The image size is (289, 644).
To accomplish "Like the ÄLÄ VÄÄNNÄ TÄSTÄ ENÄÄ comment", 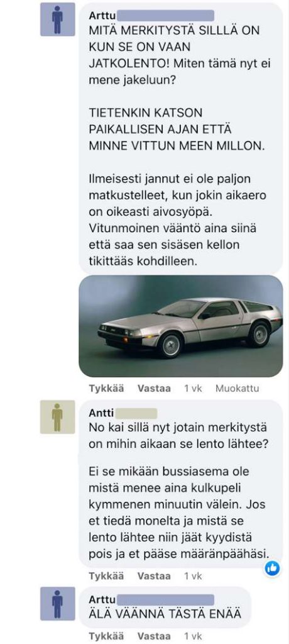I will 106,636.
